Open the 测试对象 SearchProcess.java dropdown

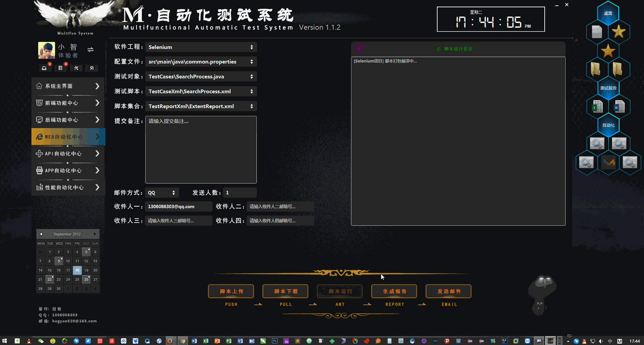pos(201,77)
